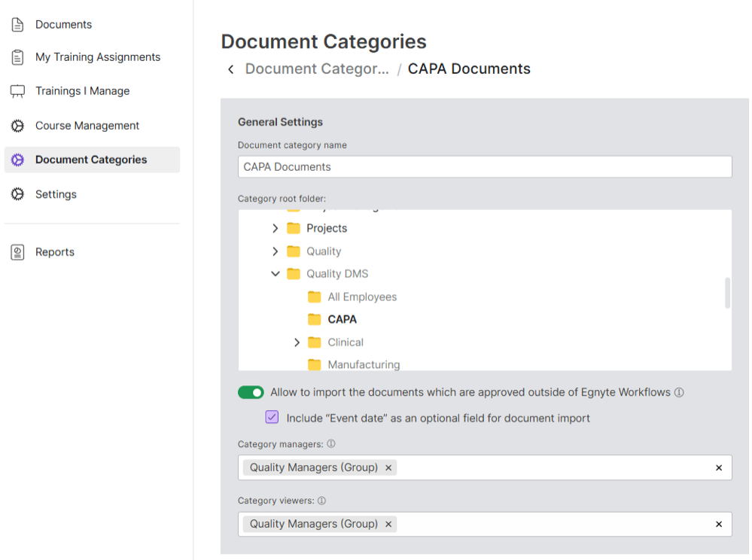The image size is (752, 560).
Task: Open Course Management via its gear icon
Action: click(x=17, y=125)
